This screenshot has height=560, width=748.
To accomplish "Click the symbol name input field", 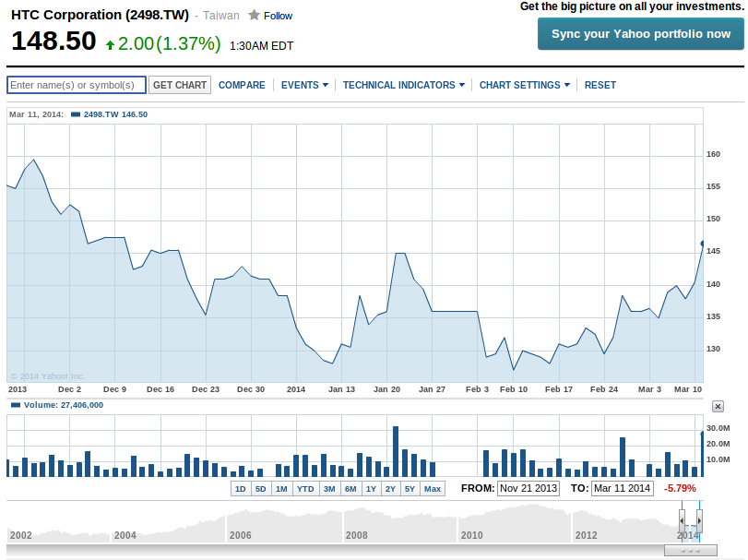I will [77, 85].
